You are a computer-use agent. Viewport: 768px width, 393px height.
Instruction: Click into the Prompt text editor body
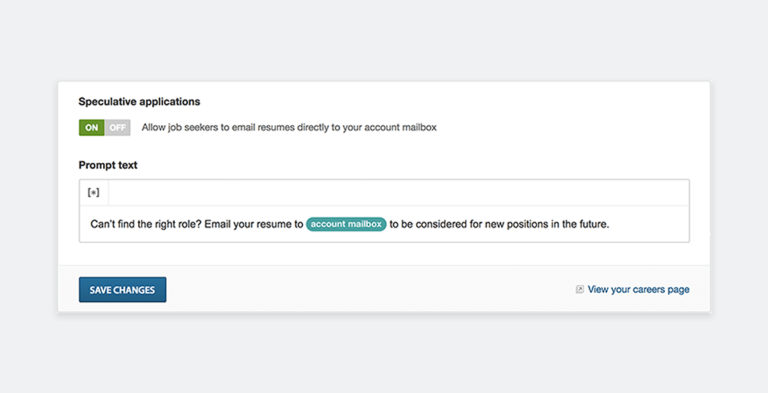click(384, 224)
